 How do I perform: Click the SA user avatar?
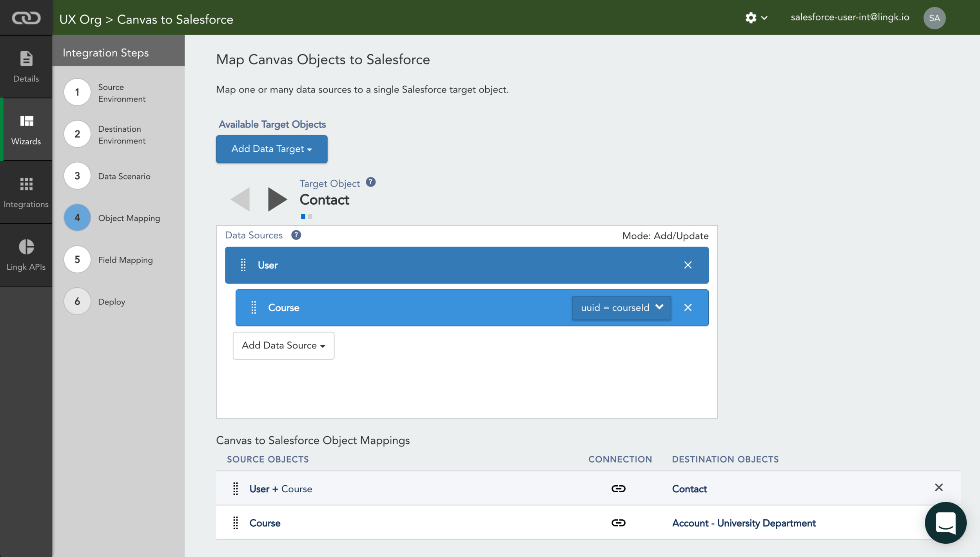click(x=934, y=18)
